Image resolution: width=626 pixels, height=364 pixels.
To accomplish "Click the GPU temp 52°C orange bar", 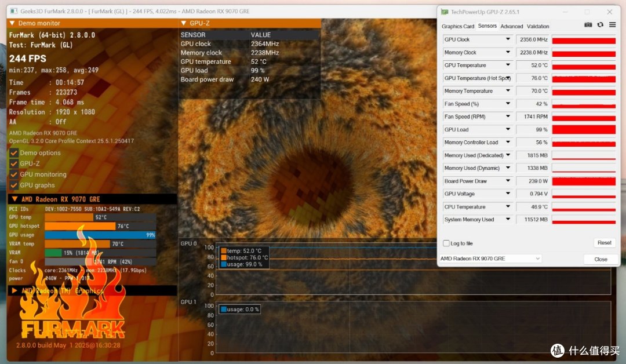I will tap(70, 217).
